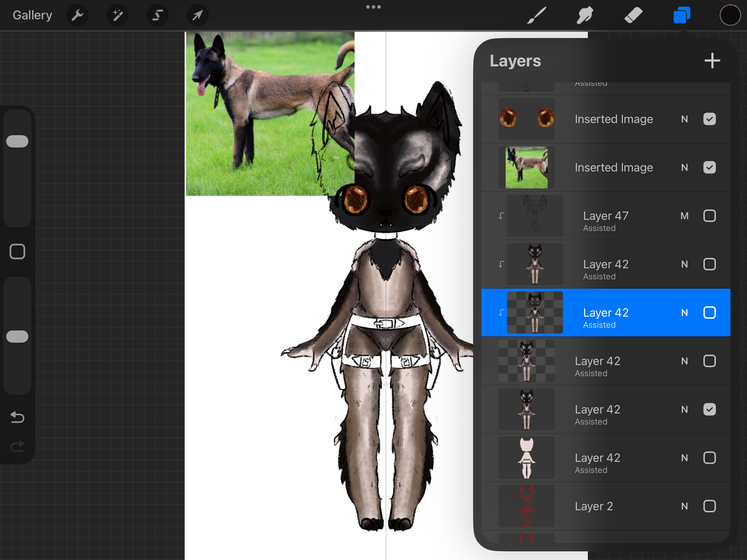Hide the eyes Inserted Image layer
Screen dimensions: 747x560
point(709,119)
